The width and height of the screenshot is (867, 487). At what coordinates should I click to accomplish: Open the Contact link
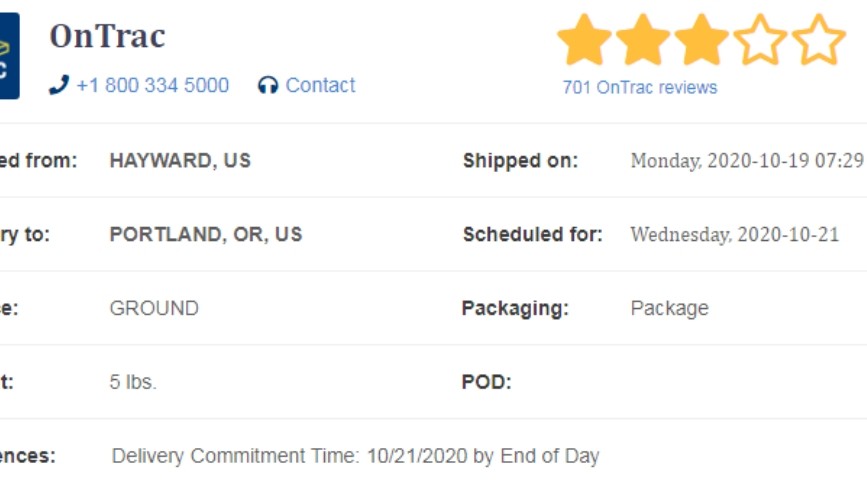320,85
